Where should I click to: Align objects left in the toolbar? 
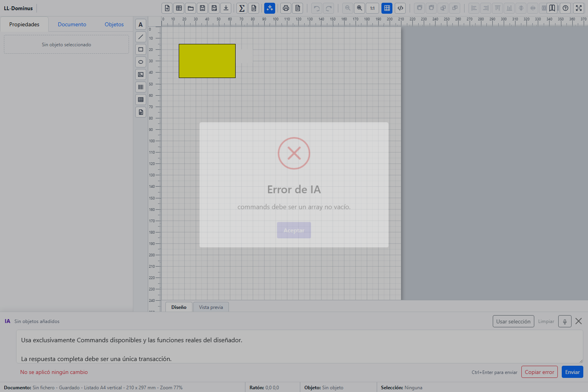[x=474, y=8]
